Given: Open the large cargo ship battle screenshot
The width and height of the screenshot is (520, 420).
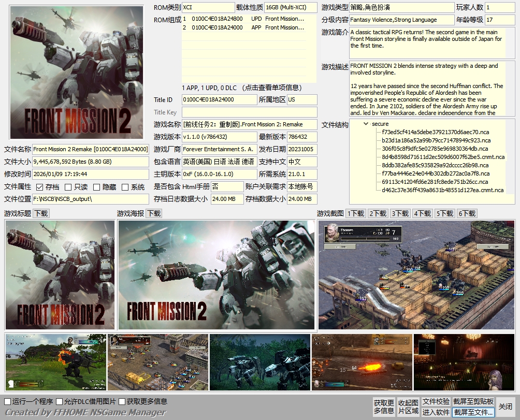Looking at the screenshot, I should tap(416, 275).
